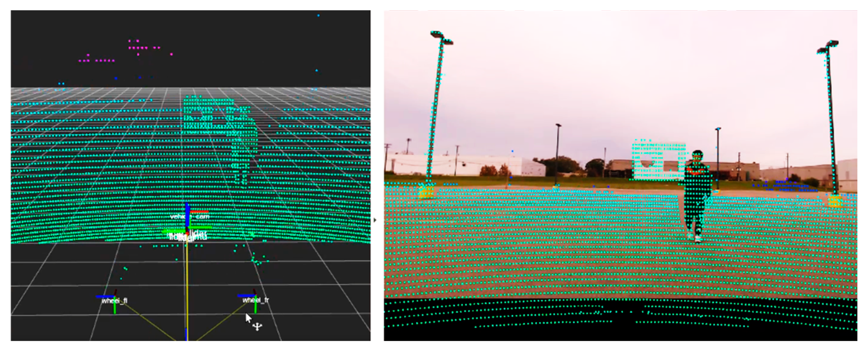Screen dimensions: 868x352
Task: Click the left tall lamp post lights
Action: (x=441, y=37)
